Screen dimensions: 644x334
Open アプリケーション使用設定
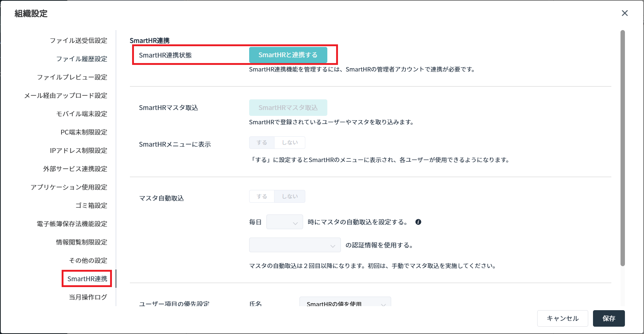[69, 187]
